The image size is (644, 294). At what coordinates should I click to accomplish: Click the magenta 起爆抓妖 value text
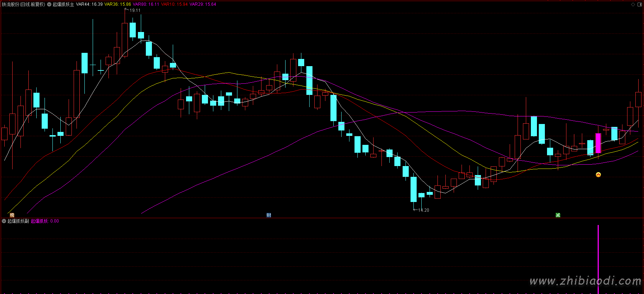coord(45,221)
